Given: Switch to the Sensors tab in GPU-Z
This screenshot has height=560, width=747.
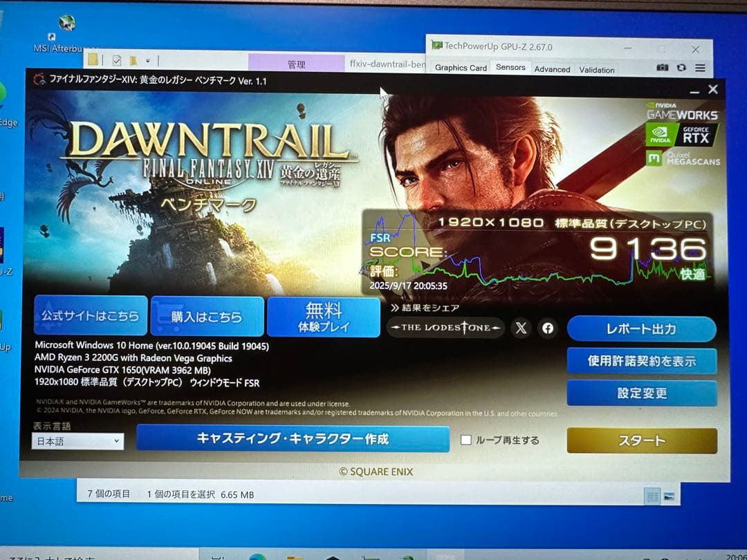Looking at the screenshot, I should point(510,68).
